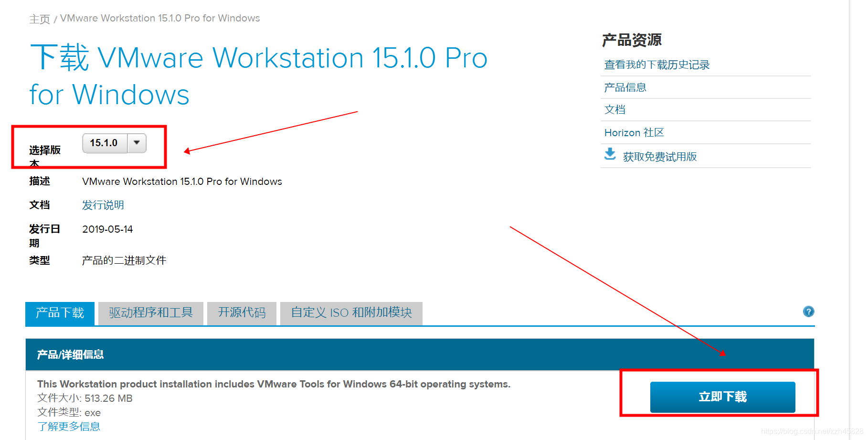
Task: Open 查看我的下载历史记录 link
Action: [x=657, y=64]
